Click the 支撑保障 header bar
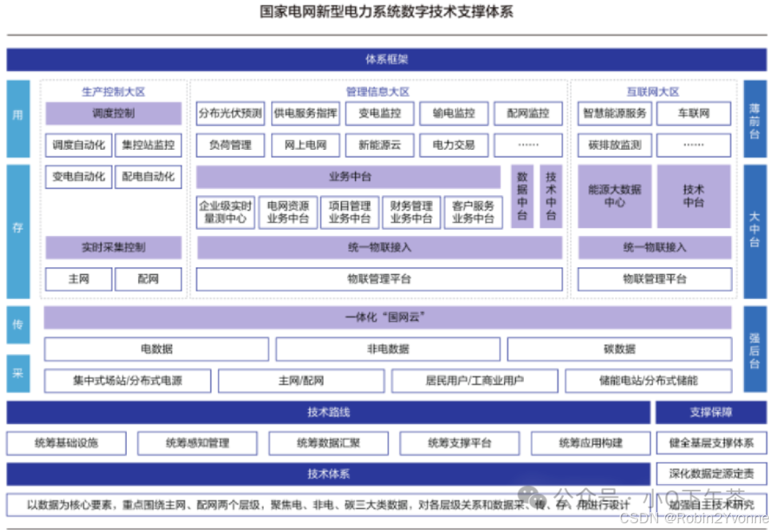 [x=711, y=412]
